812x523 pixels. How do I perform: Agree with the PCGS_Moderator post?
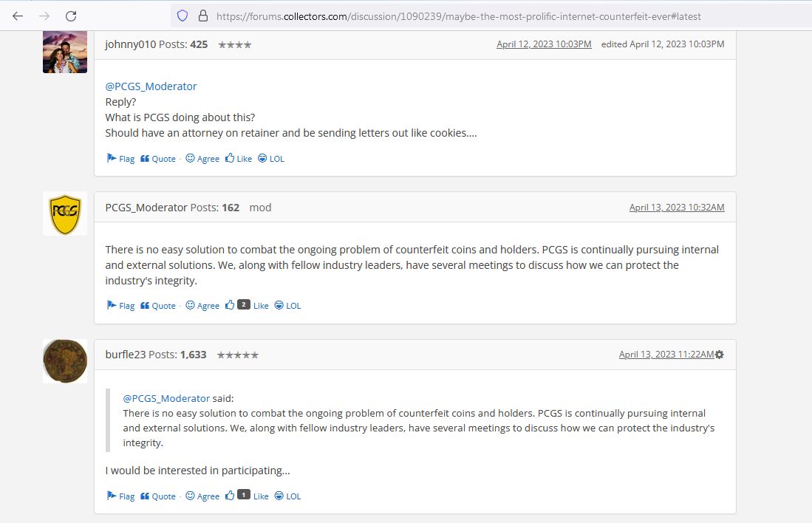202,306
